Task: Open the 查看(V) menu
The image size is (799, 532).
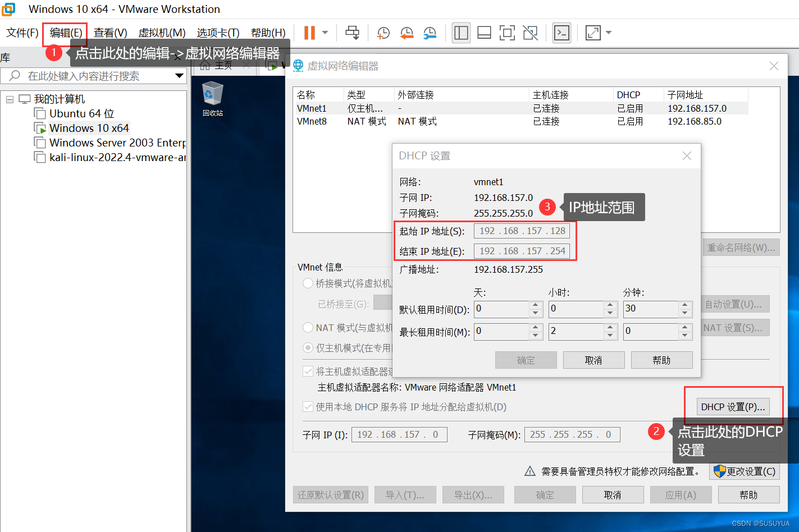Action: (x=110, y=33)
